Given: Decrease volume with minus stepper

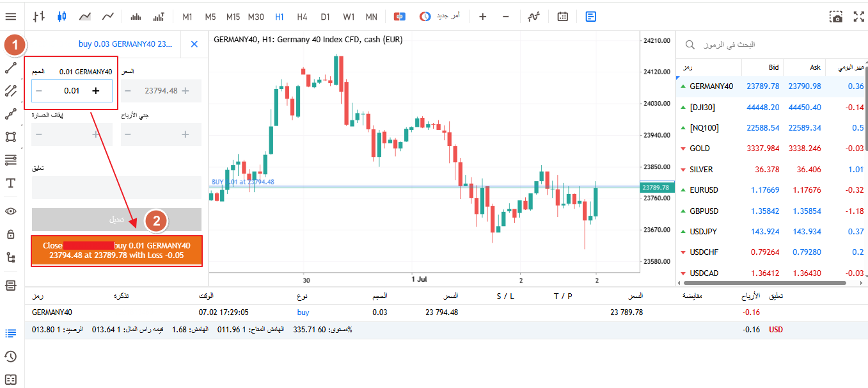Looking at the screenshot, I should (x=39, y=91).
